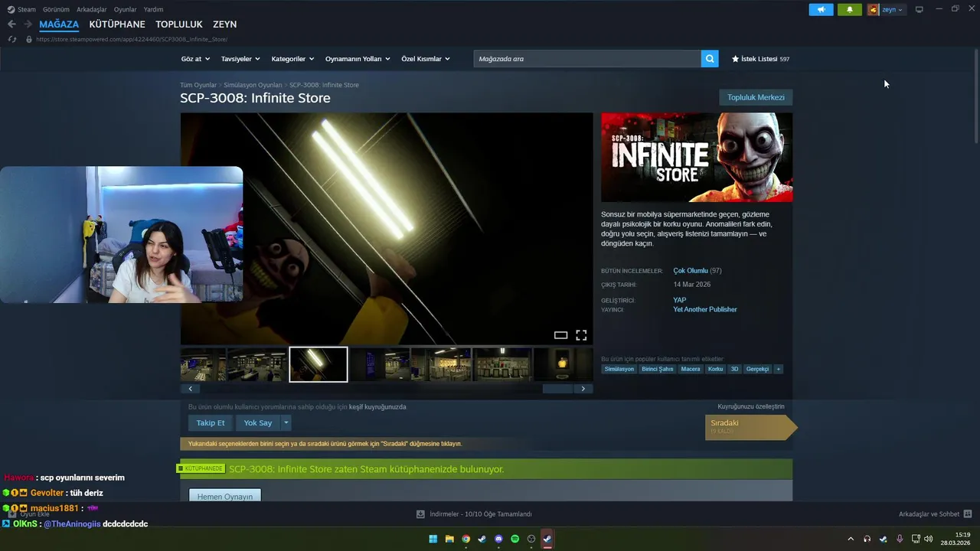Screen dimensions: 980x551
Task: Go back with the left arrow
Action: [11, 24]
